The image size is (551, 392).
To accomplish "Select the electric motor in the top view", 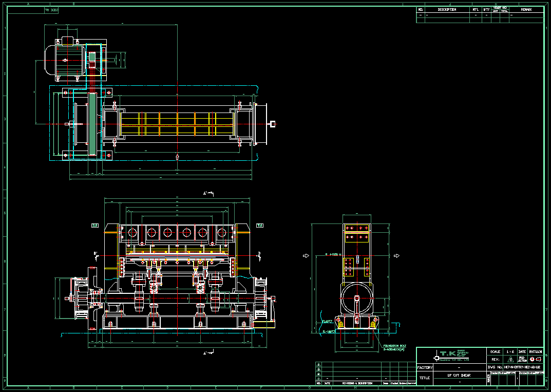I will [x=63, y=61].
